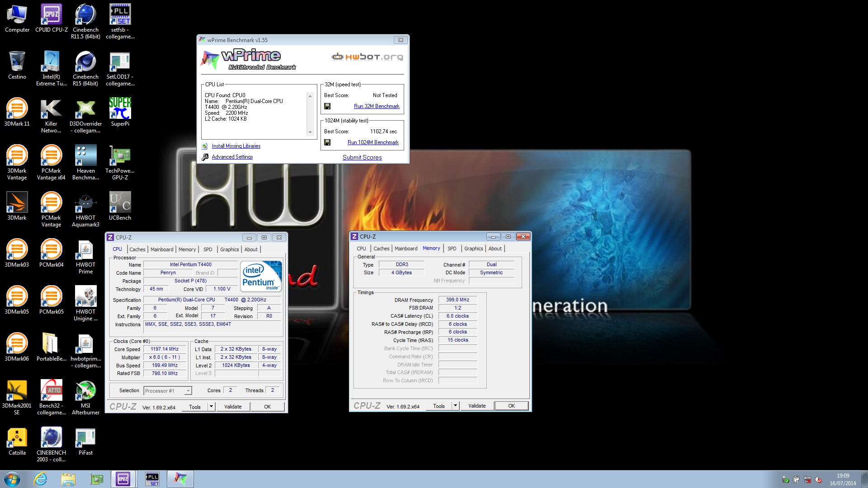Open HWBOT Unigine desktop icon

tap(85, 303)
